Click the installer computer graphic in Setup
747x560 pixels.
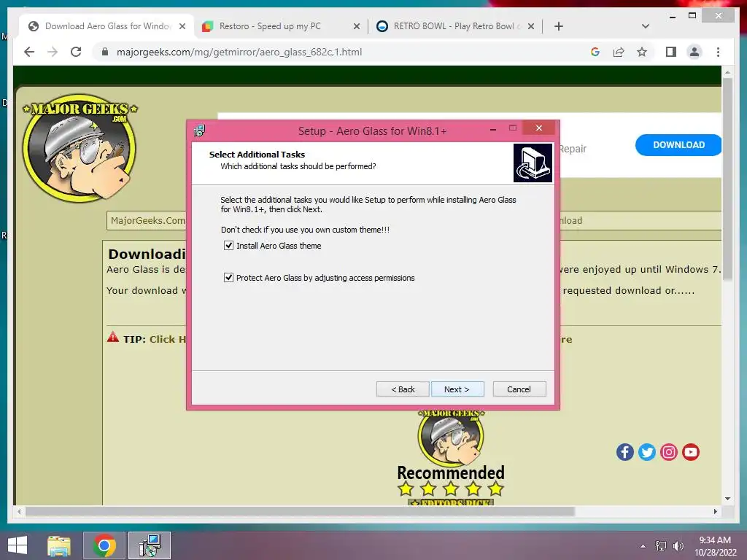click(533, 163)
